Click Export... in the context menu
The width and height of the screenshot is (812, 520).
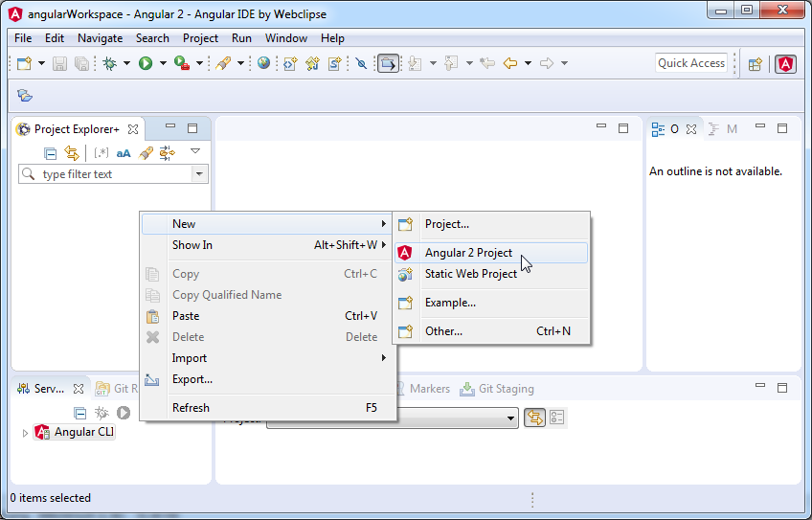point(268,379)
